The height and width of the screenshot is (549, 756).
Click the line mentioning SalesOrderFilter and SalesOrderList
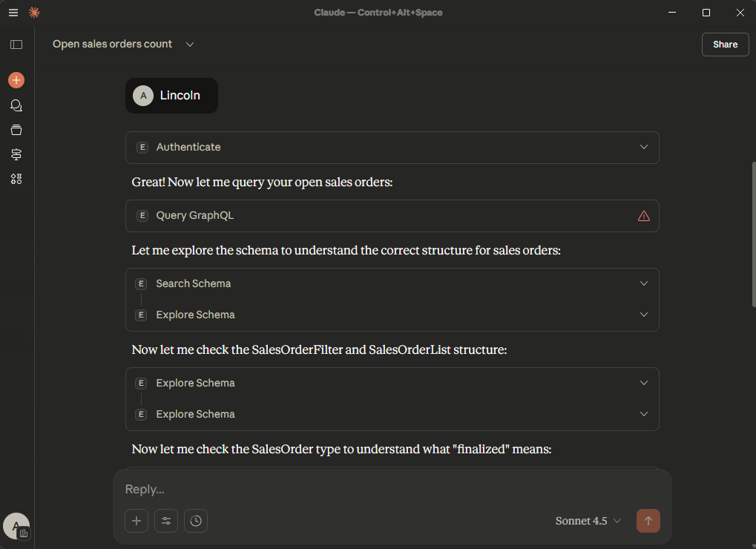pyautogui.click(x=319, y=350)
